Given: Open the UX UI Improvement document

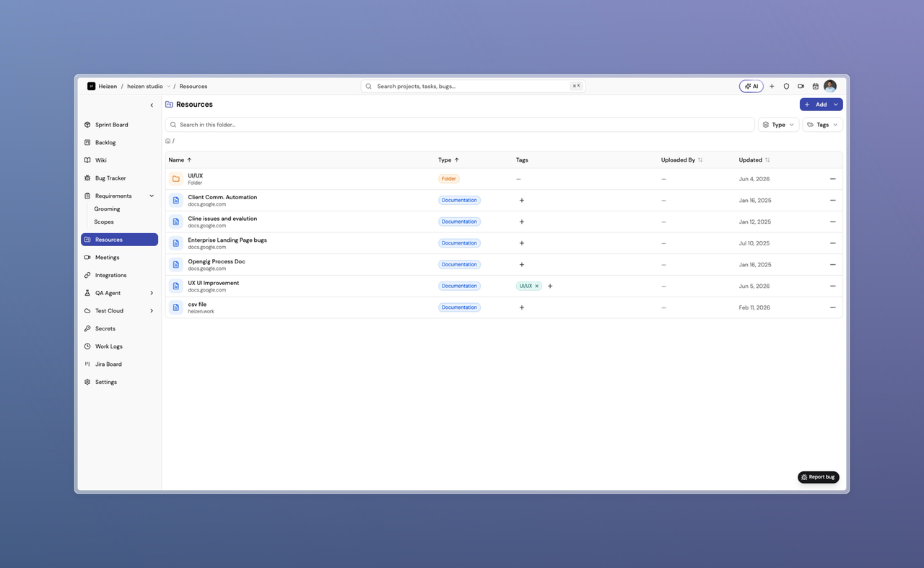Looking at the screenshot, I should pos(214,283).
